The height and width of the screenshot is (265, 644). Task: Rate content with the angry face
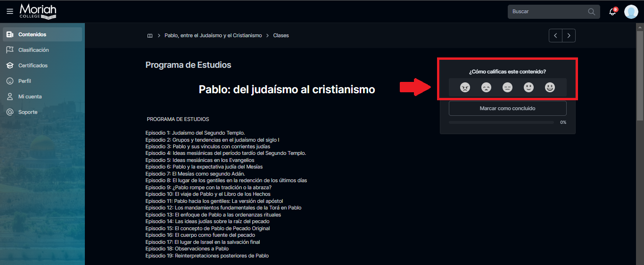point(465,87)
